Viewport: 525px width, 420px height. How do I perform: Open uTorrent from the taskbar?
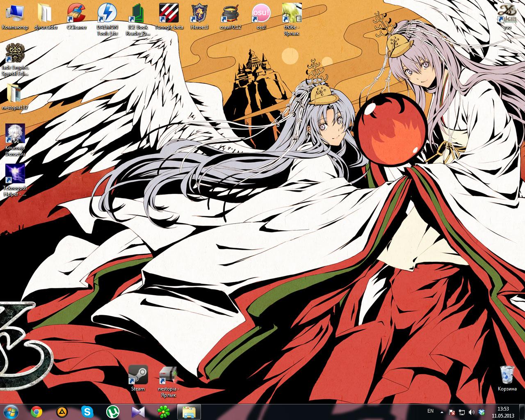[112, 411]
